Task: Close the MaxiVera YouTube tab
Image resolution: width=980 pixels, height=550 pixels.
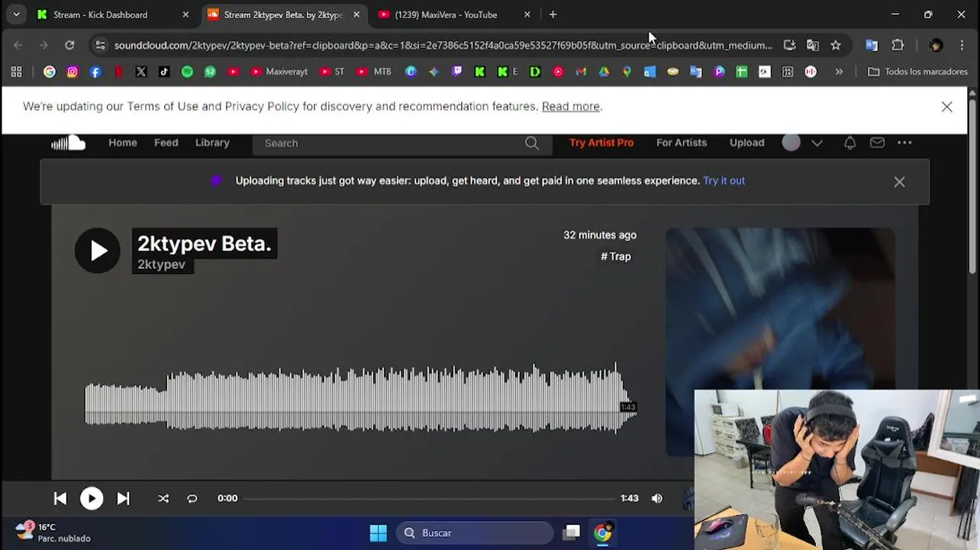Action: tap(527, 15)
